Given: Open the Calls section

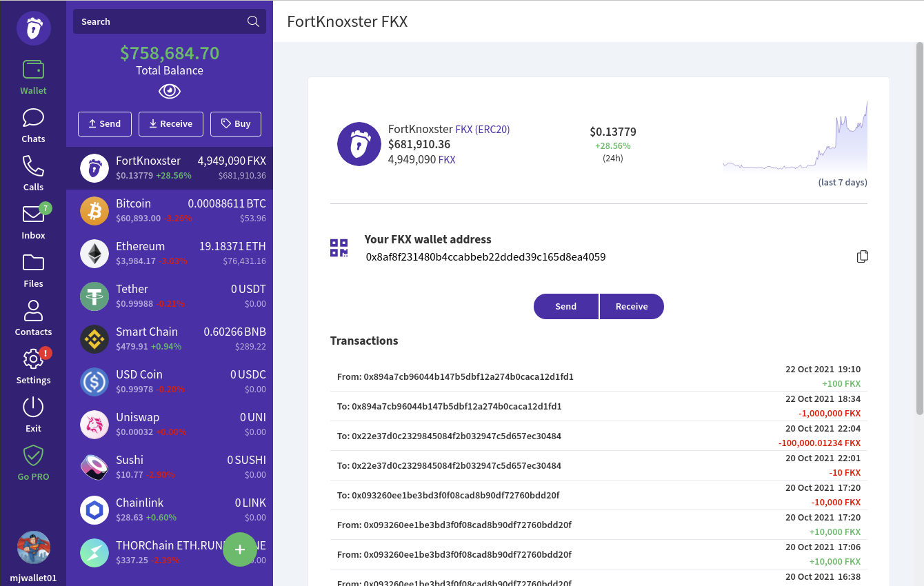Looking at the screenshot, I should click(x=33, y=174).
